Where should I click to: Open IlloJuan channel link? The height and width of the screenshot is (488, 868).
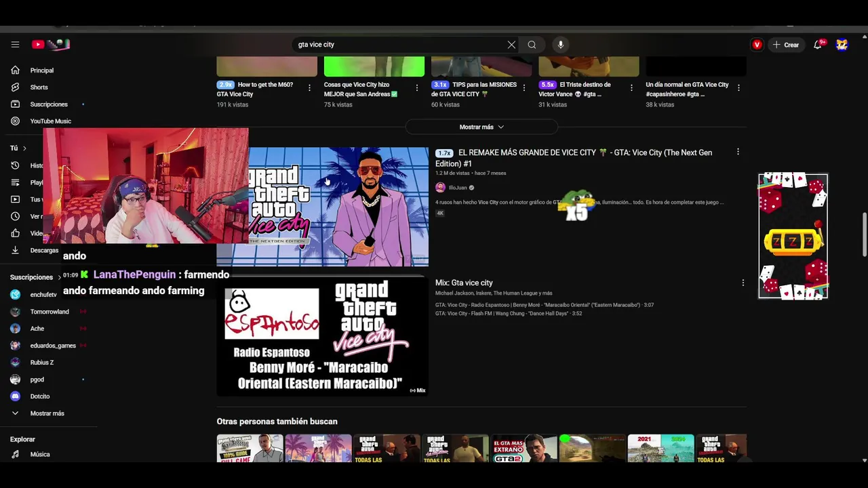pyautogui.click(x=458, y=188)
